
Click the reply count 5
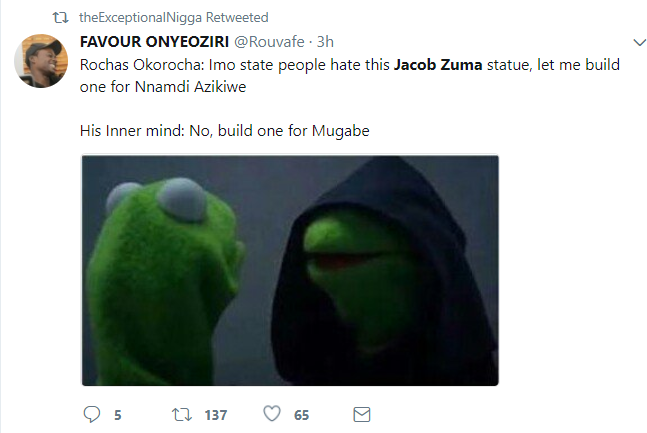pos(118,415)
